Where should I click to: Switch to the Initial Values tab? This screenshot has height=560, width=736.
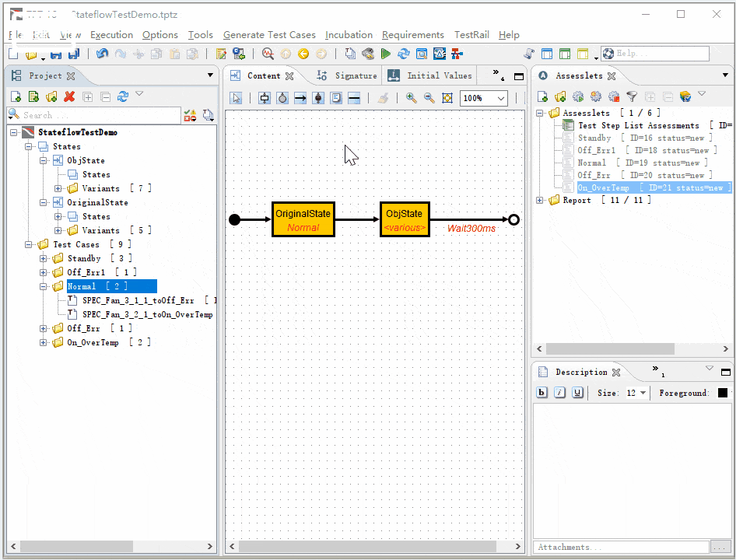point(430,75)
